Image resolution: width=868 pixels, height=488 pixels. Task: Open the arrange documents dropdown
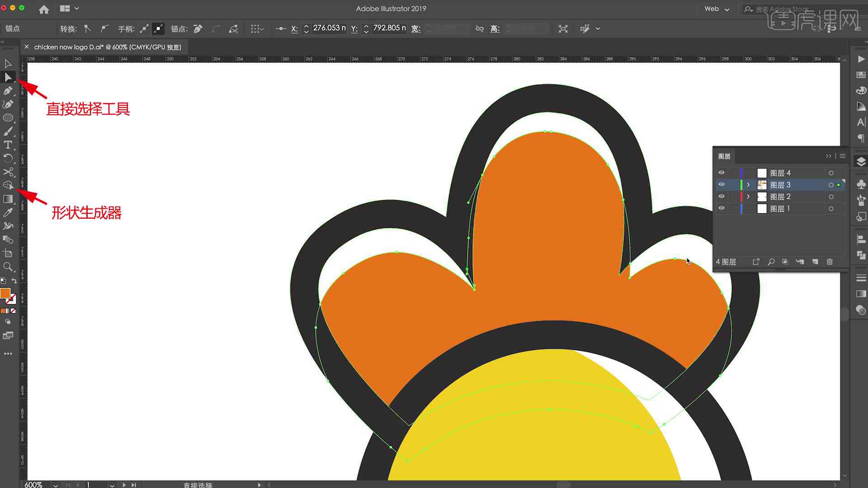point(69,9)
